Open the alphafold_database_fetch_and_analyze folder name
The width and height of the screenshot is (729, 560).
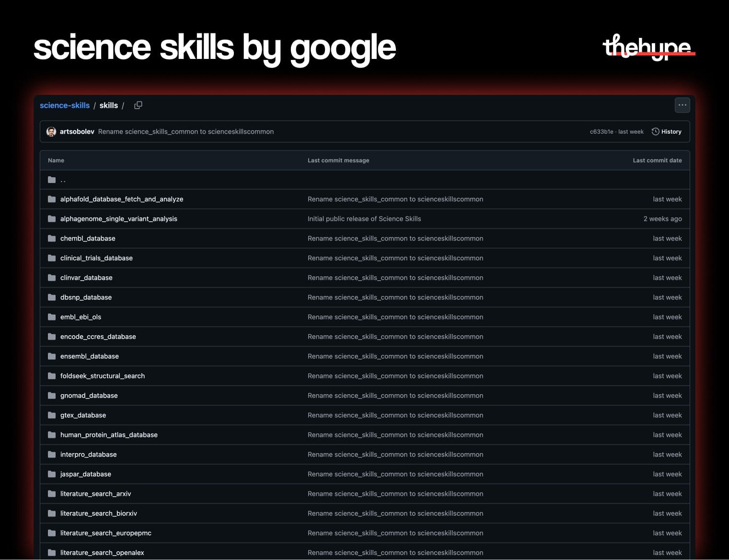pyautogui.click(x=122, y=199)
